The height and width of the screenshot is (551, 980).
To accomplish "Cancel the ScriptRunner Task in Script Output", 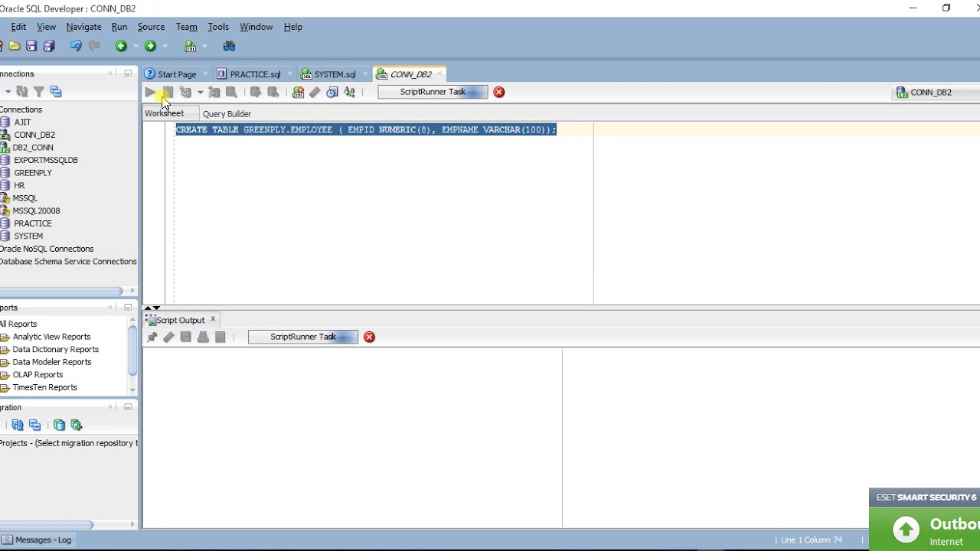I will (x=369, y=337).
